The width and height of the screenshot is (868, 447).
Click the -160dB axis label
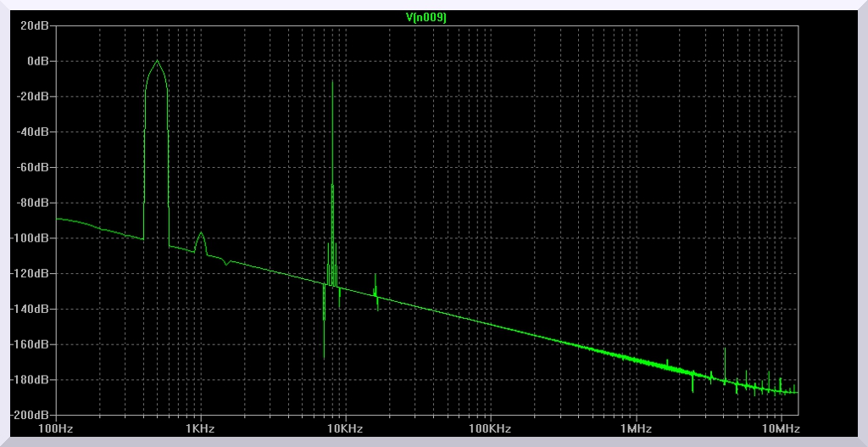[34, 344]
